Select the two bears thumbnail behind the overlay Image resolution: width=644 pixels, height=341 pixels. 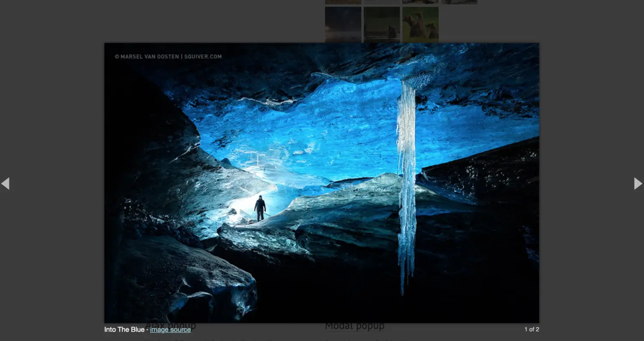point(420,24)
